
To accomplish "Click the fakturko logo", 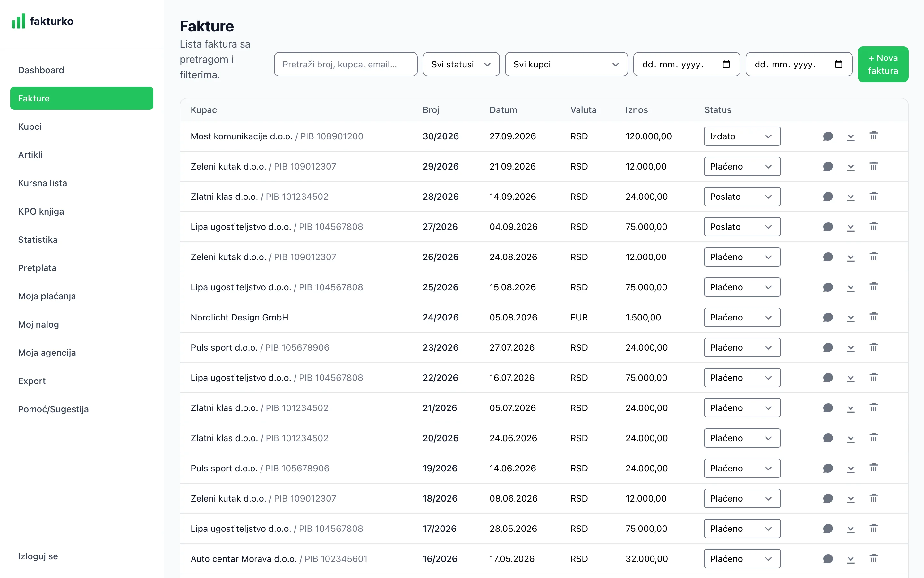I will pos(42,21).
